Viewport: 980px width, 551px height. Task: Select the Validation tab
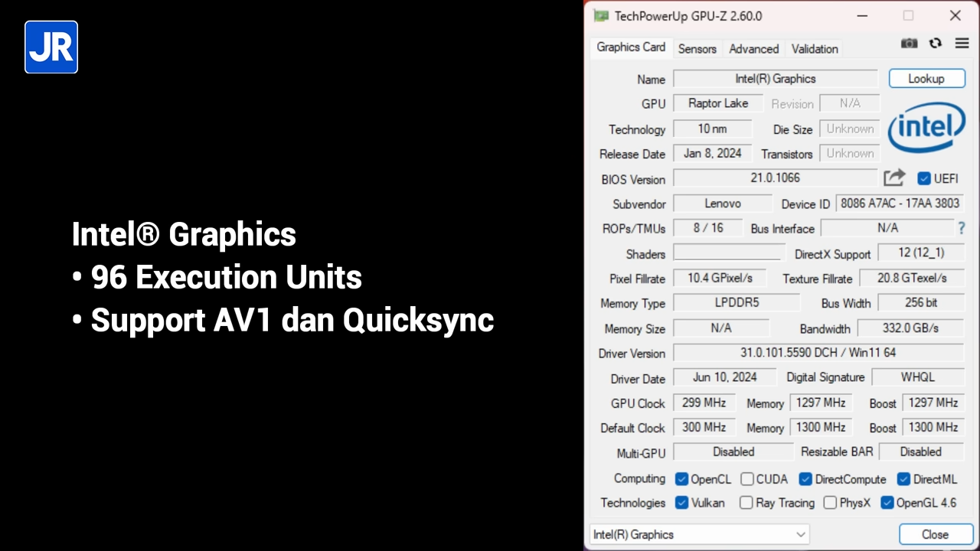coord(814,48)
